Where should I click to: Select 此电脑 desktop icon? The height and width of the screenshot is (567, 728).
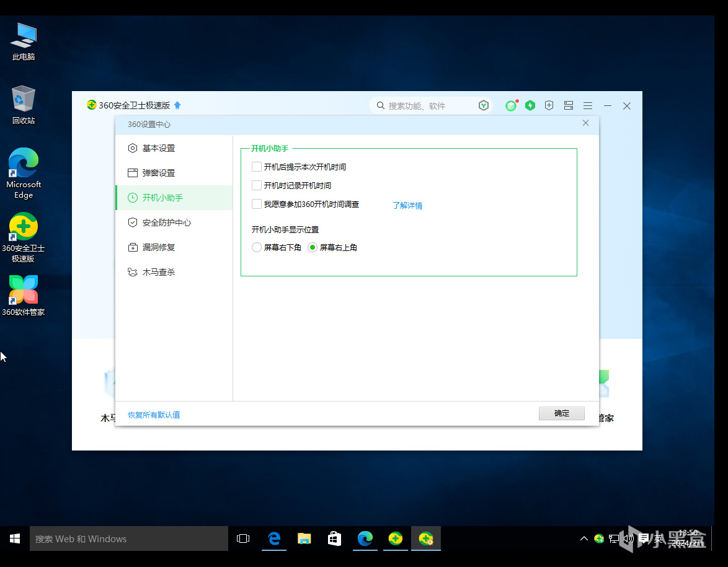(23, 42)
